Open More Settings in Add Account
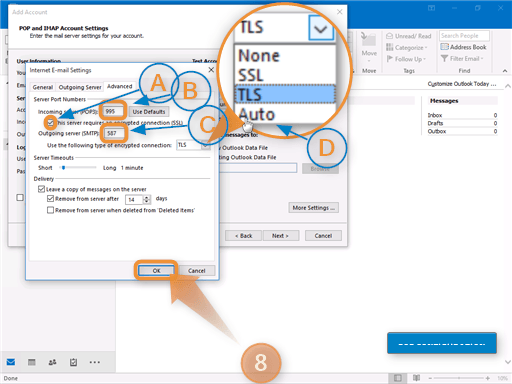This screenshot has height=384, width=512. [314, 208]
